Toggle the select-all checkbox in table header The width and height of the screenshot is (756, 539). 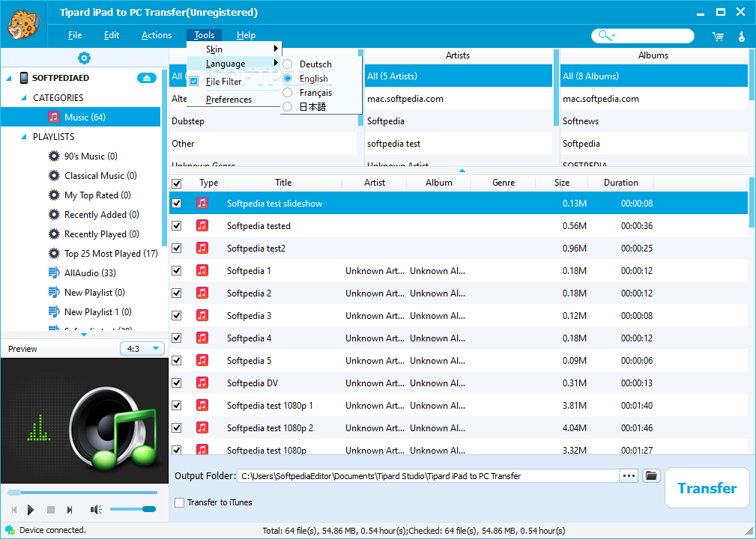(x=177, y=183)
